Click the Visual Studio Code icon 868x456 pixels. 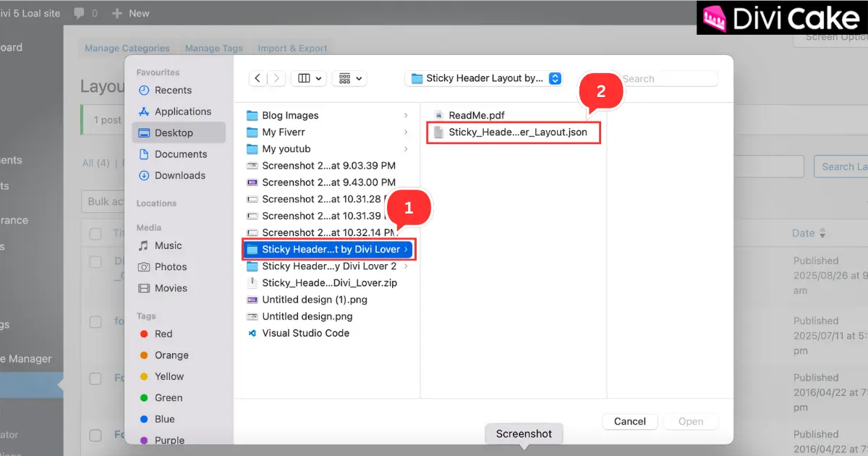pos(252,333)
